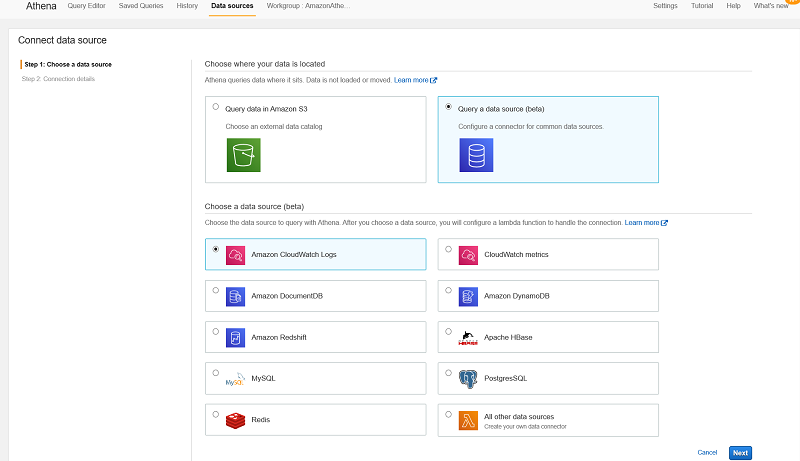The height and width of the screenshot is (461, 800).
Task: Click the Athena home title
Action: coord(41,6)
